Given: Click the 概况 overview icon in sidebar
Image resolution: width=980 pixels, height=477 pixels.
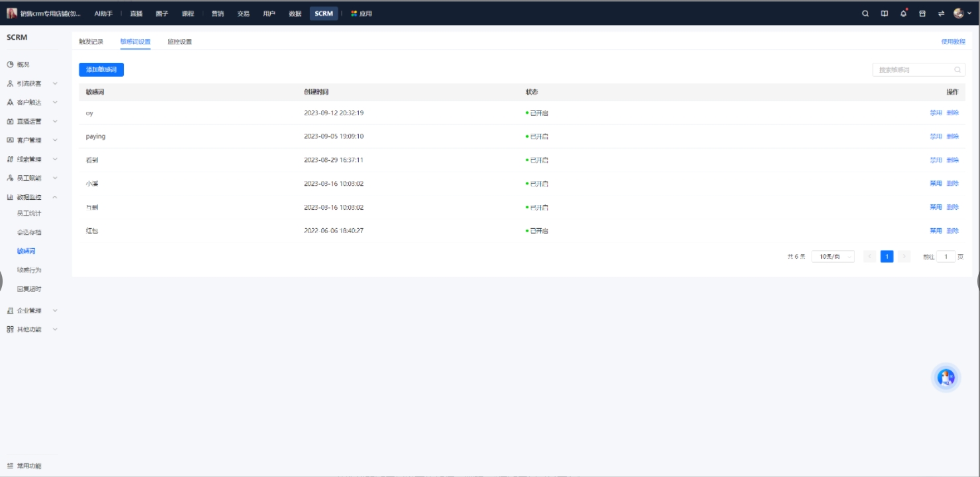Looking at the screenshot, I should [10, 65].
